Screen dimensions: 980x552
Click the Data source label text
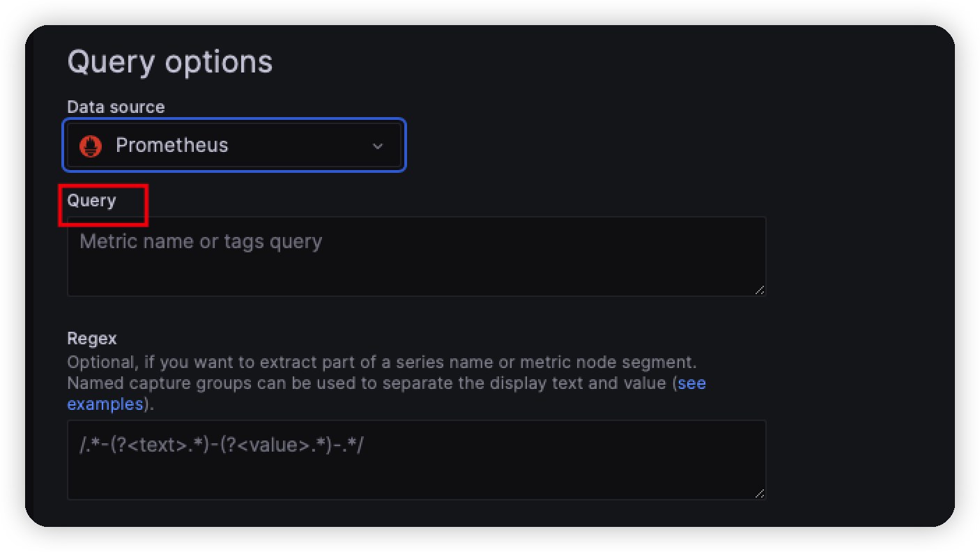point(116,107)
